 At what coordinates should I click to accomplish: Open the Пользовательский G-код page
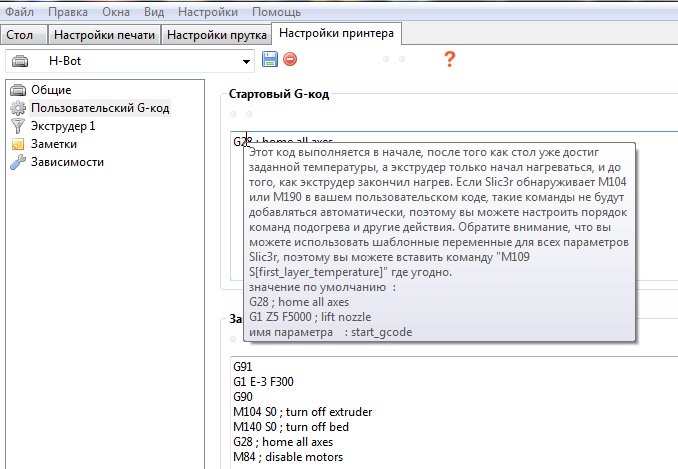click(100, 108)
